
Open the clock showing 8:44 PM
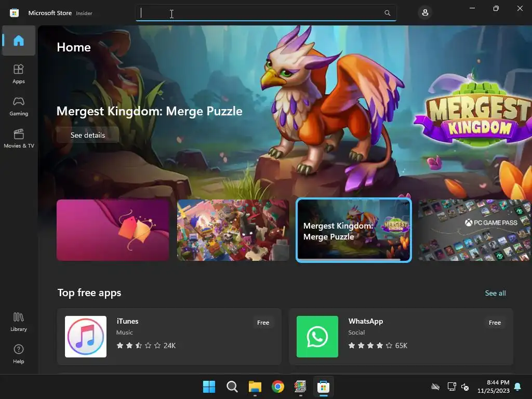[x=494, y=387]
